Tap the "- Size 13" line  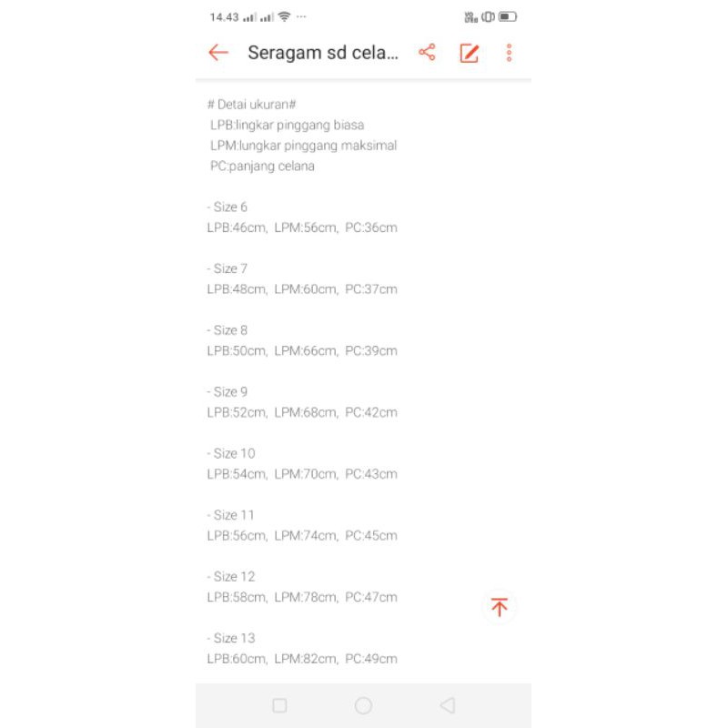(x=230, y=638)
